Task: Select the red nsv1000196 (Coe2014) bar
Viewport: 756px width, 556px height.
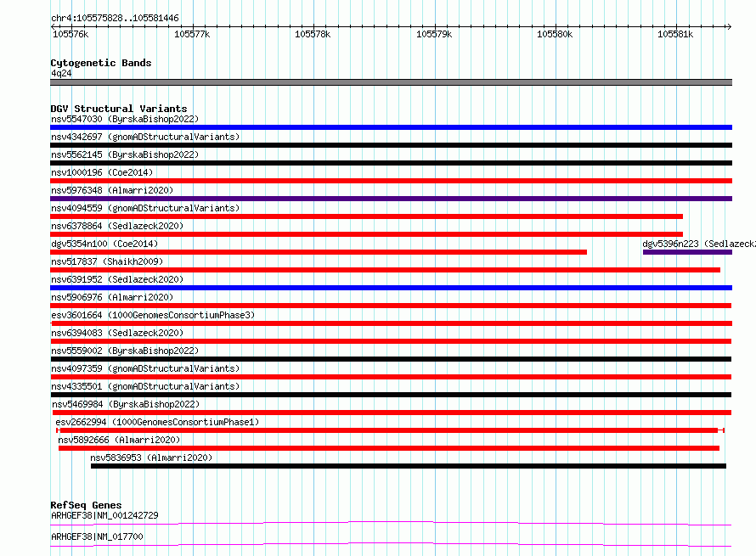Action: (391, 181)
